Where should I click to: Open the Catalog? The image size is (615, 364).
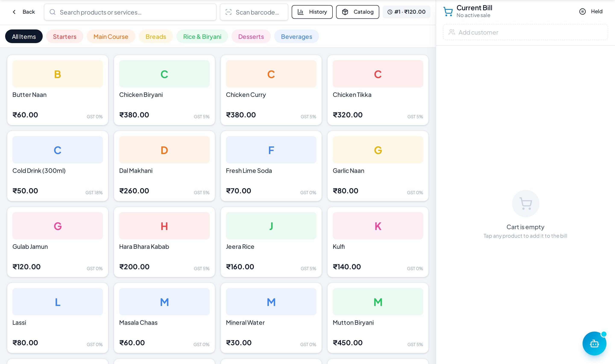[x=357, y=12]
